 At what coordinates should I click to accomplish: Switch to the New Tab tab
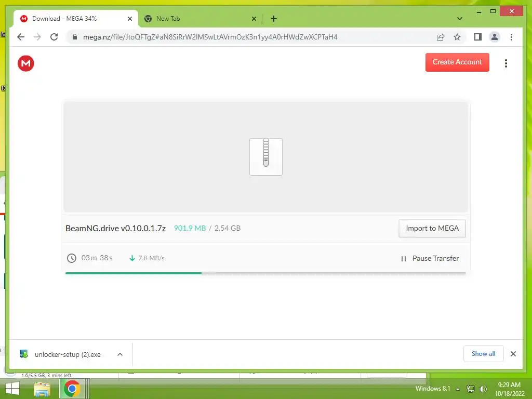point(200,19)
